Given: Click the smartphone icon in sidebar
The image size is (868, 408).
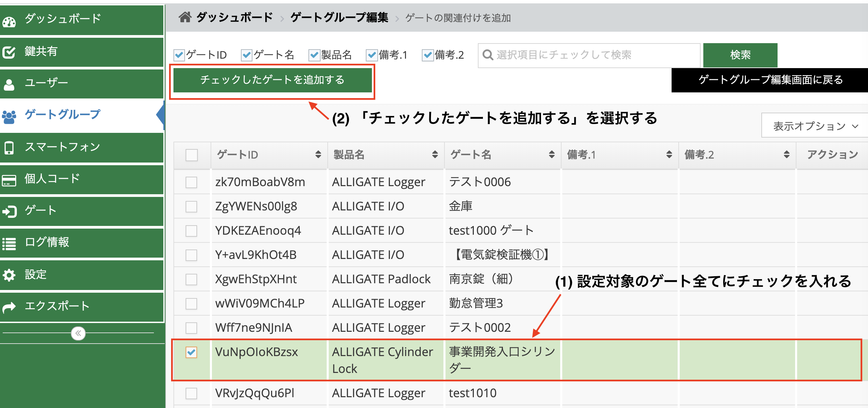Looking at the screenshot, I should pos(9,148).
